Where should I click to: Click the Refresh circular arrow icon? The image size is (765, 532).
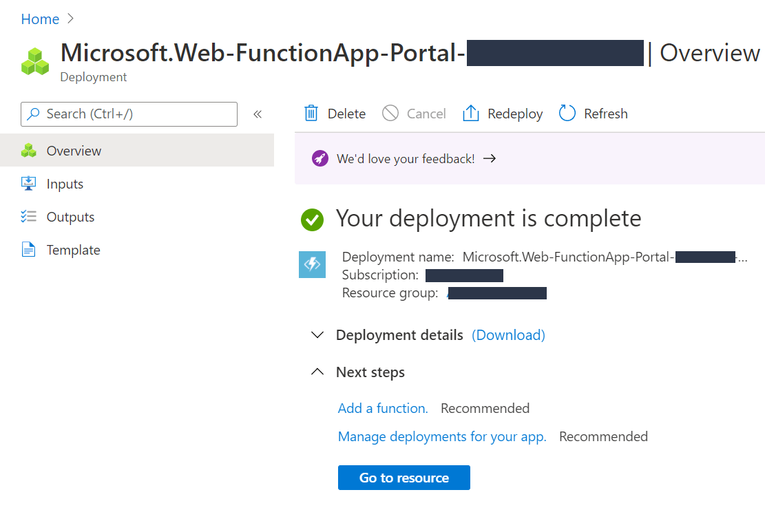pos(567,113)
